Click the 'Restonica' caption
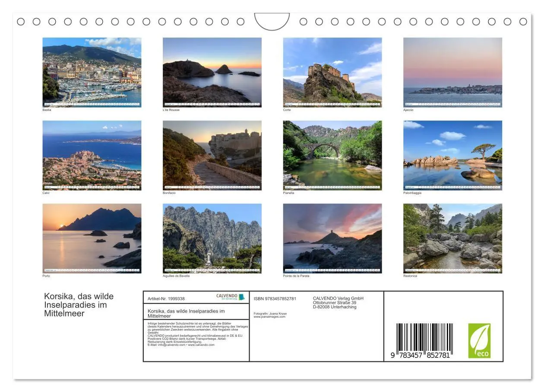 point(410,276)
